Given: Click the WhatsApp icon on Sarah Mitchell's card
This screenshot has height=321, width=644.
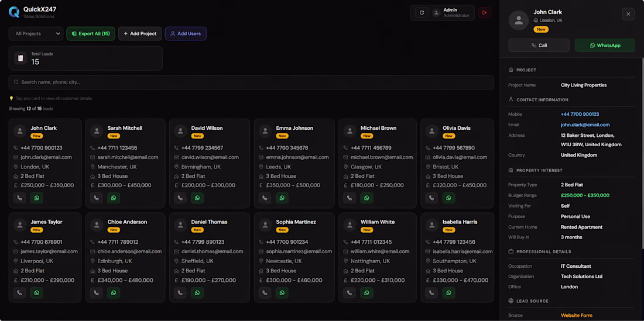Looking at the screenshot, I should pos(114,198).
